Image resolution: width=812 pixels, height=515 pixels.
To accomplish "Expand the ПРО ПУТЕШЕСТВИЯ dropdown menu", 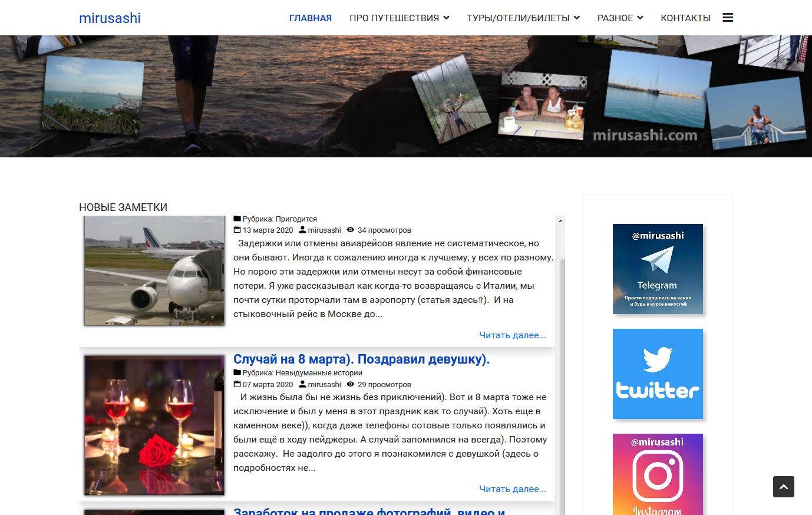I will [399, 18].
